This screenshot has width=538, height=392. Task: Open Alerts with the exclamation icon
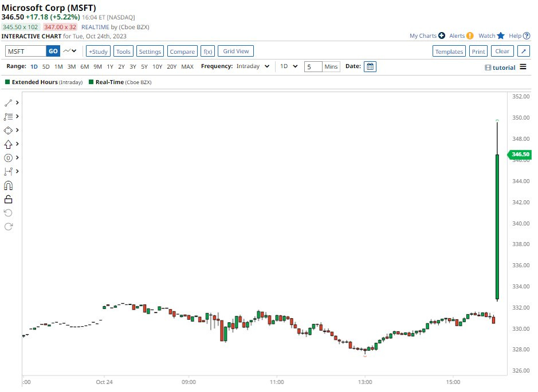point(470,35)
